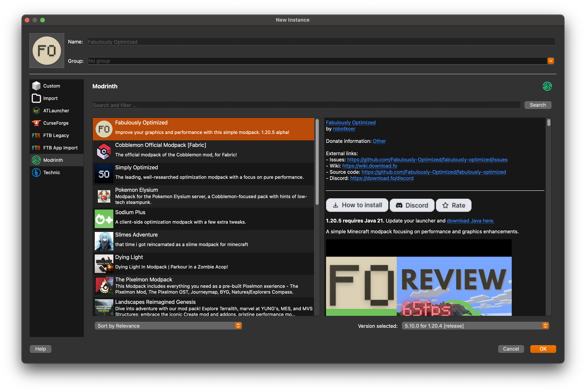Open the robotkoer author link
Screen dimensions: 586x392
[344, 129]
